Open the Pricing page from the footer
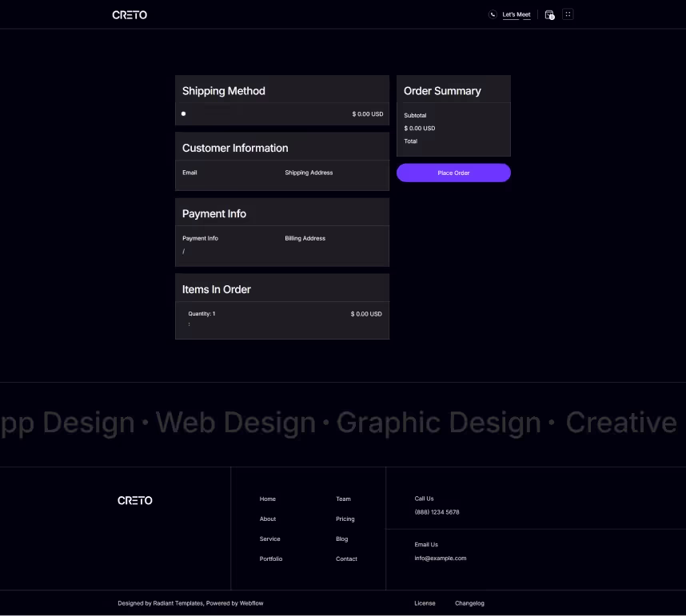Viewport: 686px width, 616px height. click(x=345, y=519)
